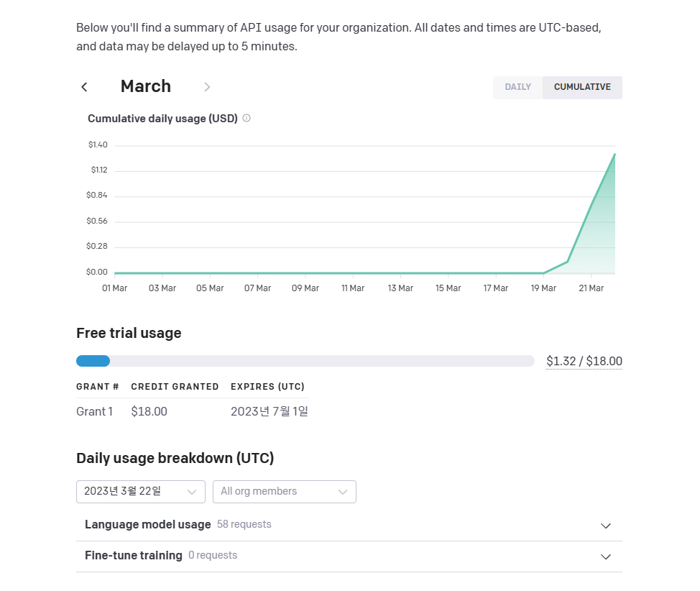Click the March month heading
This screenshot has height=591, width=700.
pyautogui.click(x=146, y=86)
